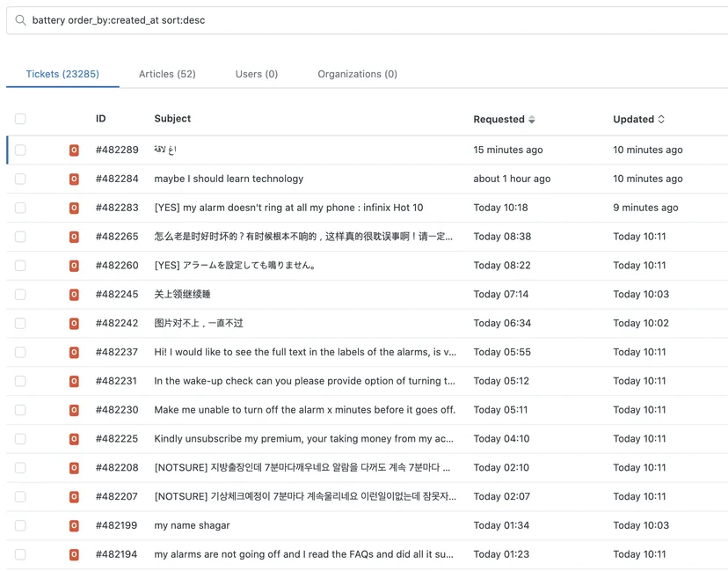Open ticket 'maybe I should learn technology'
This screenshot has height=571, width=728.
[229, 179]
